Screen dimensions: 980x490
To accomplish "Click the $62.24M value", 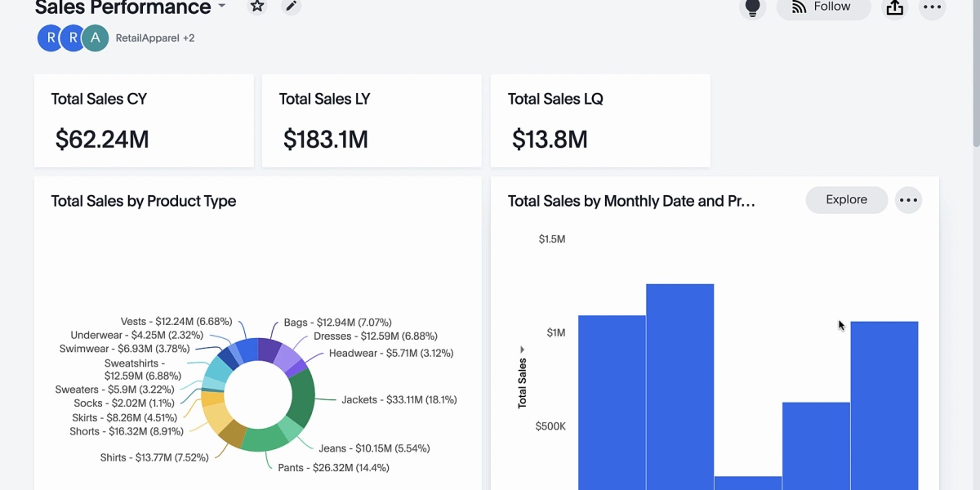I will [102, 140].
